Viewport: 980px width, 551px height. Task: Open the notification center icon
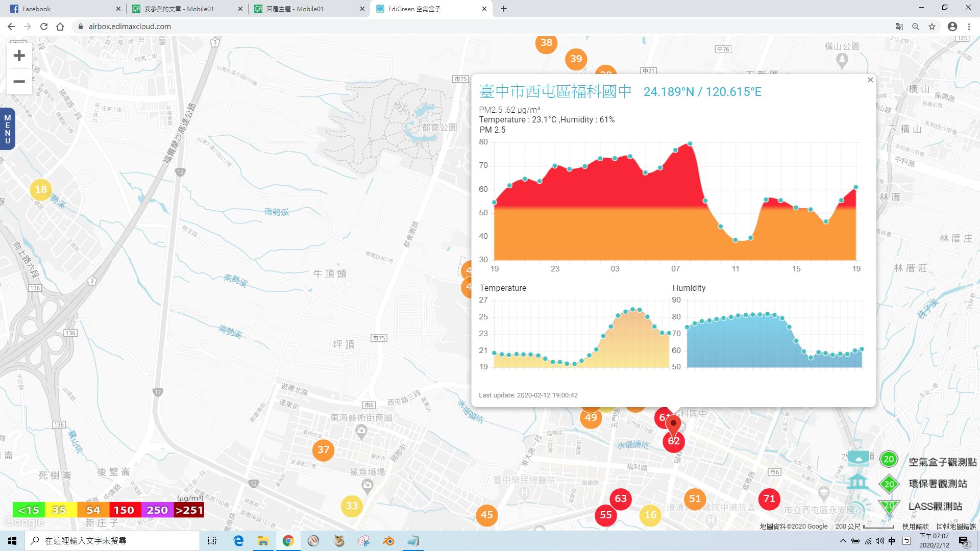pos(964,541)
